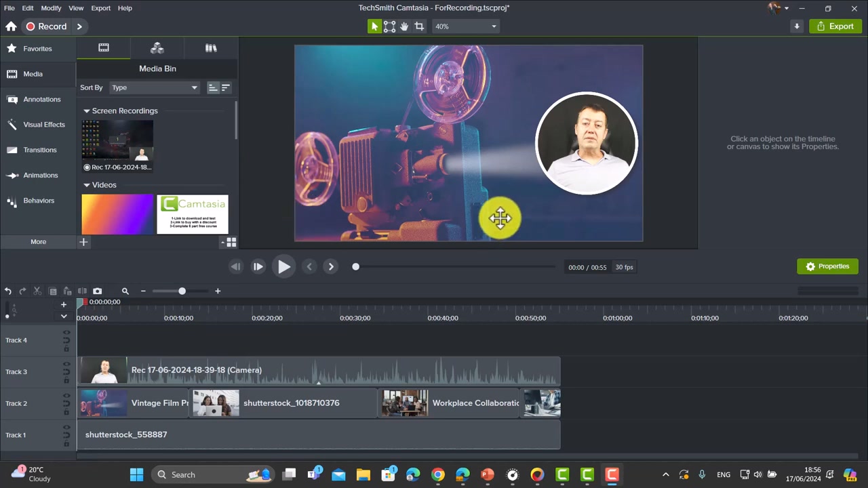Click More in the tools sidebar
Viewport: 868px width, 488px height.
coord(38,242)
